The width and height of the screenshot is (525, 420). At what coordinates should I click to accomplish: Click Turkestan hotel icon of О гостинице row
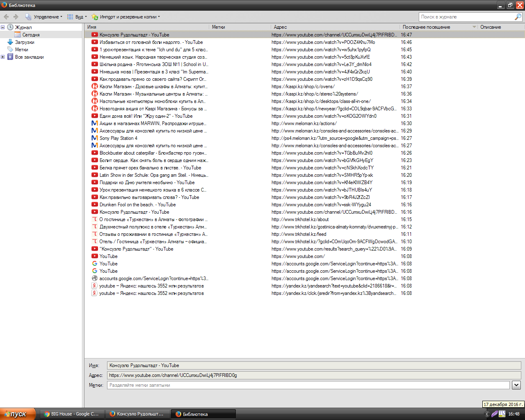point(95,219)
